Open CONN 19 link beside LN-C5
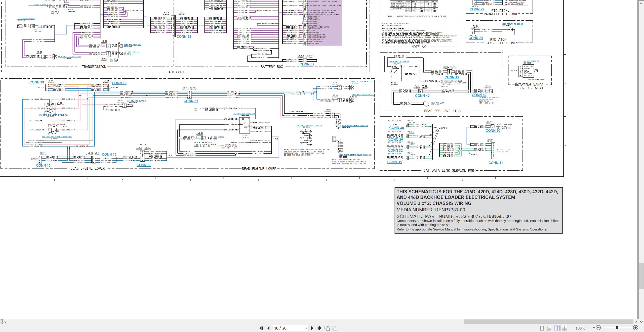The width and height of the screenshot is (644, 332). (x=119, y=83)
